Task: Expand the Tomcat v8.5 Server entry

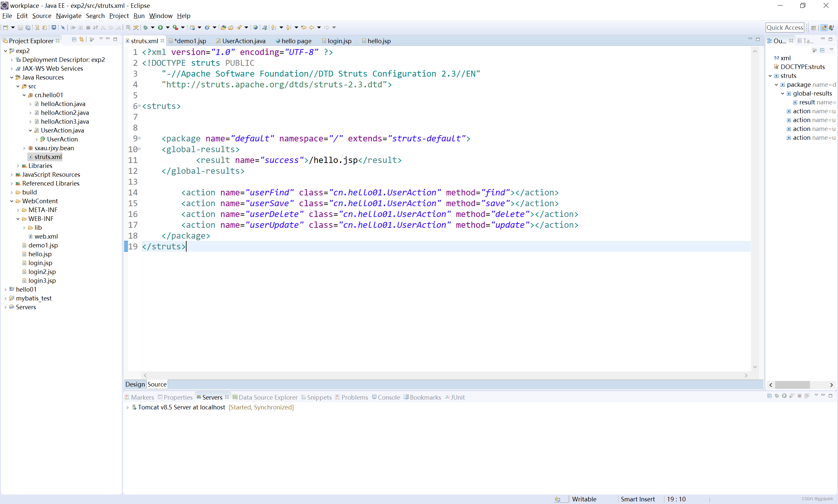Action: point(127,407)
